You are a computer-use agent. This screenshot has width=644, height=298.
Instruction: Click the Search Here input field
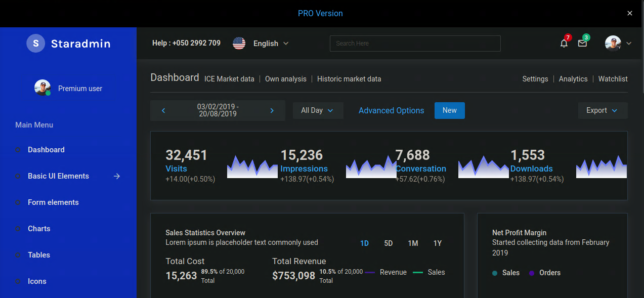pyautogui.click(x=415, y=44)
